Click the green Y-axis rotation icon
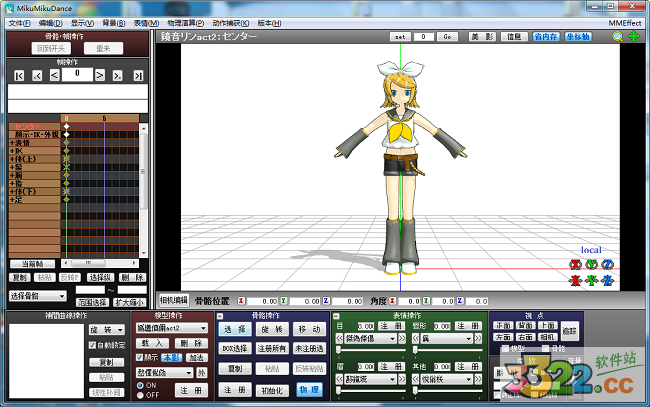Screen dimensions: 650x407 click(x=591, y=264)
